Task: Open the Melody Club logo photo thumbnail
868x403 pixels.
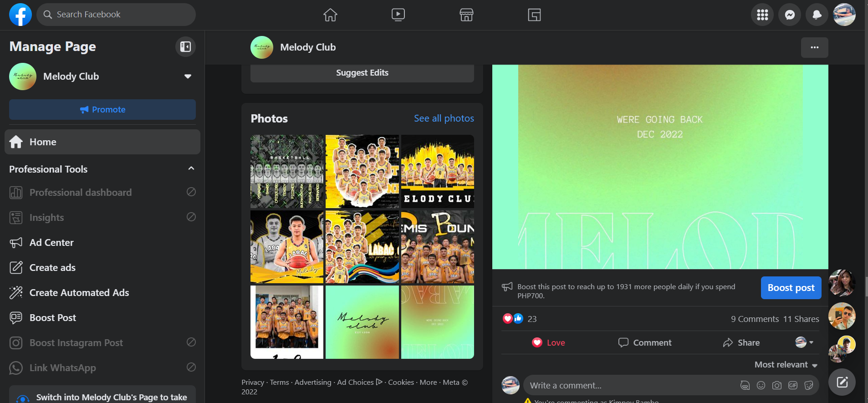Action: coord(362,322)
